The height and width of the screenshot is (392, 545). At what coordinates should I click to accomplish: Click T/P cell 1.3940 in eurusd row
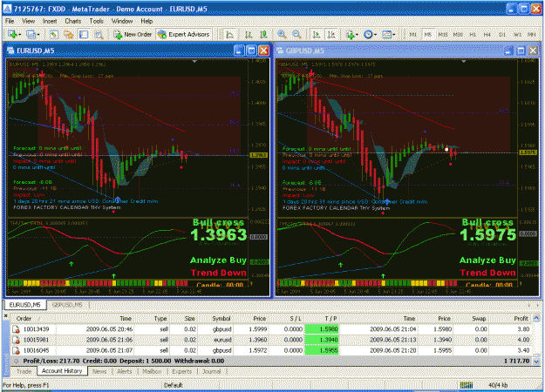pyautogui.click(x=322, y=340)
